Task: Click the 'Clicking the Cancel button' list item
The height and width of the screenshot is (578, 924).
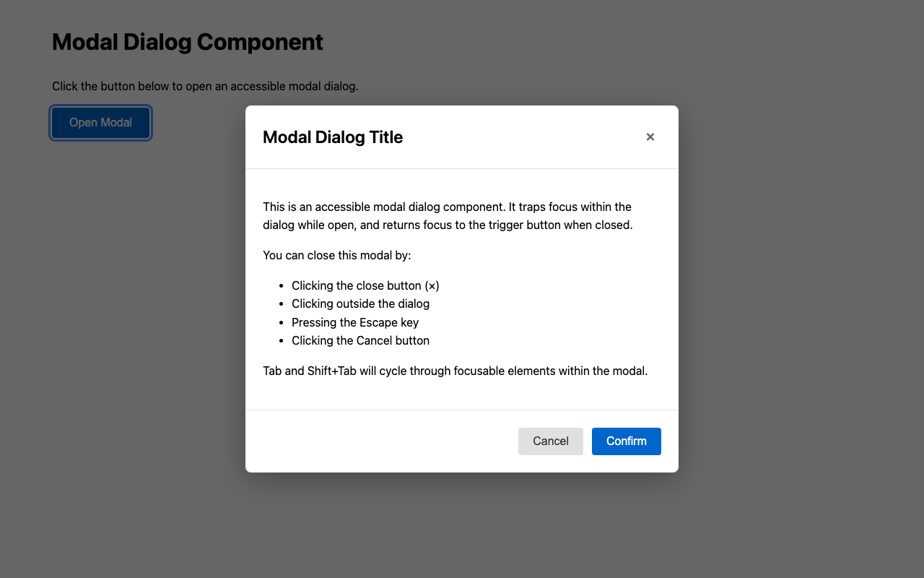Action: 360,340
